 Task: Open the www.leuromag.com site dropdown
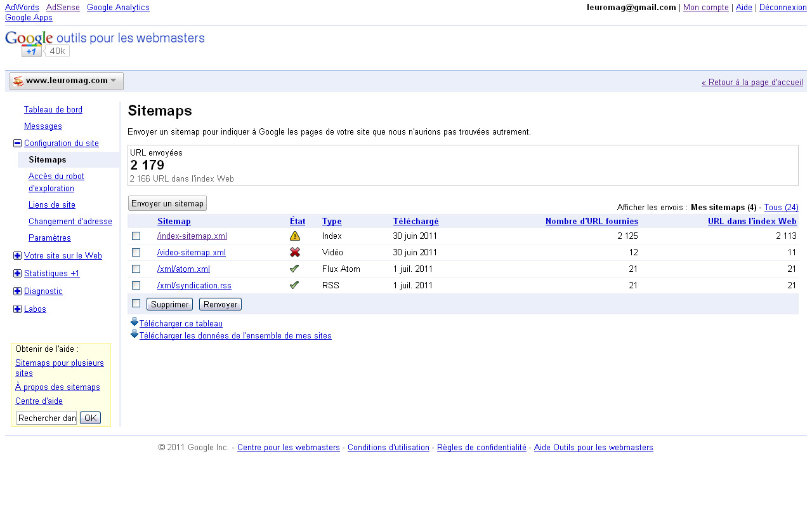67,81
